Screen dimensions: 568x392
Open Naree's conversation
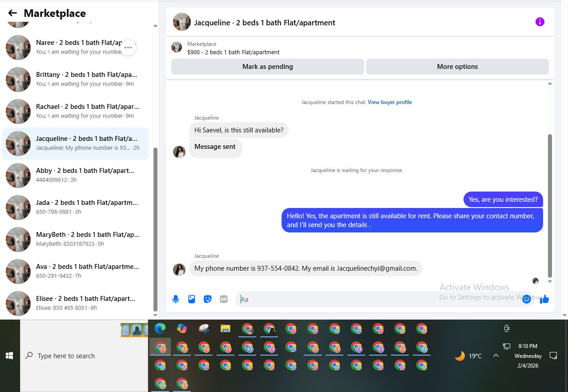[75, 48]
